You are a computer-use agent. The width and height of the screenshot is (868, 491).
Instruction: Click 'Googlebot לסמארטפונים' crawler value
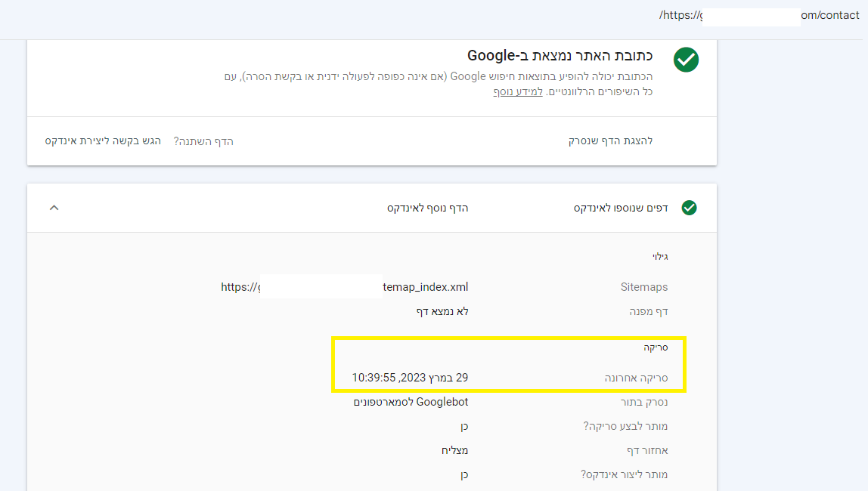(411, 402)
